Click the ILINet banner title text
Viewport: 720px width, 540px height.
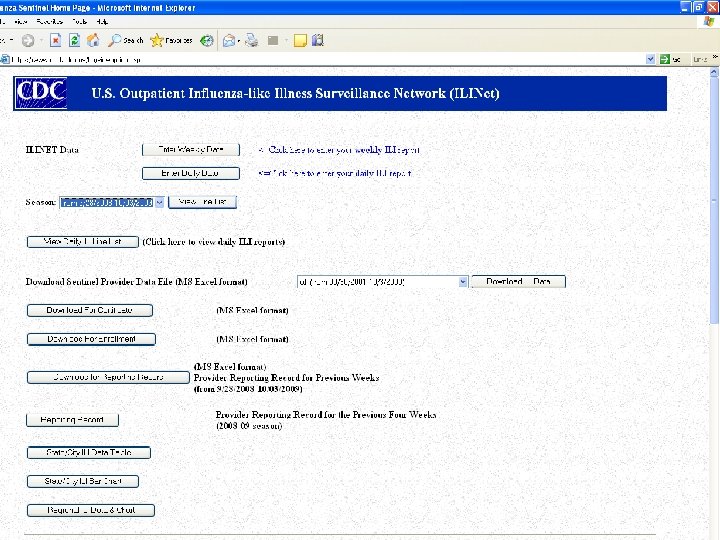click(x=295, y=94)
